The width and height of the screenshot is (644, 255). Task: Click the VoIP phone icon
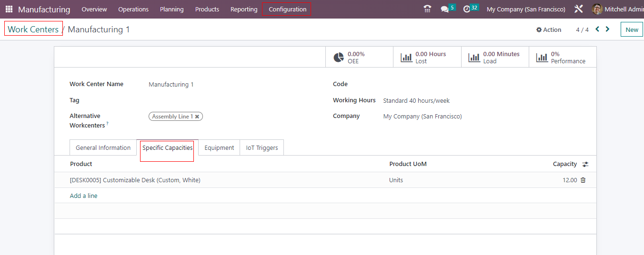pos(427,9)
